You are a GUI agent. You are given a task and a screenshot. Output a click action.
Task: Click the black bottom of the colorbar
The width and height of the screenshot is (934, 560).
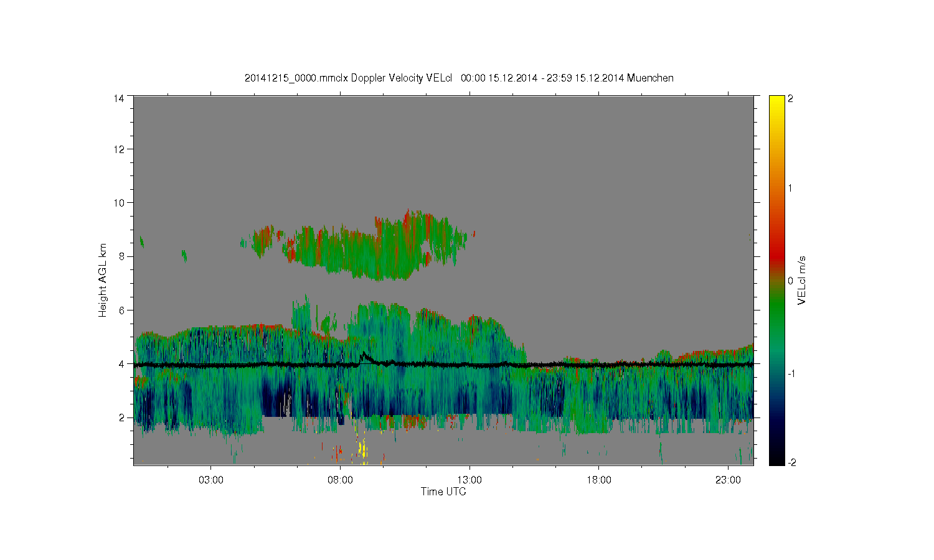[776, 457]
